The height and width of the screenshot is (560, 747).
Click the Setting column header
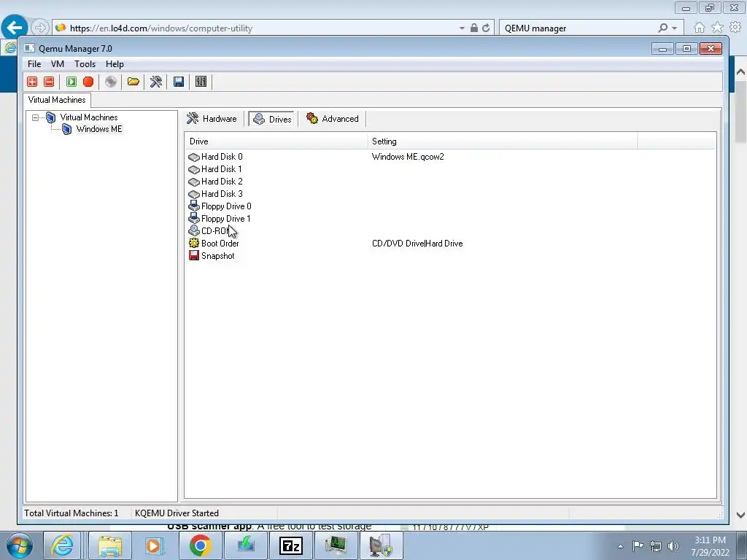502,141
